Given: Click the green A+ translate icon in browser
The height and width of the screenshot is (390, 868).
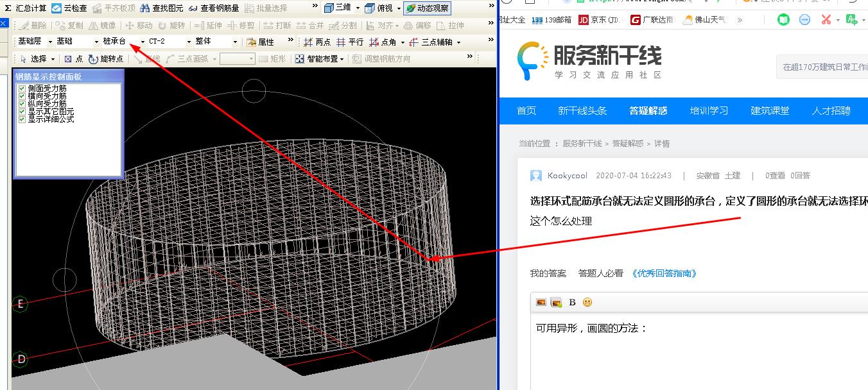Looking at the screenshot, I should (851, 20).
